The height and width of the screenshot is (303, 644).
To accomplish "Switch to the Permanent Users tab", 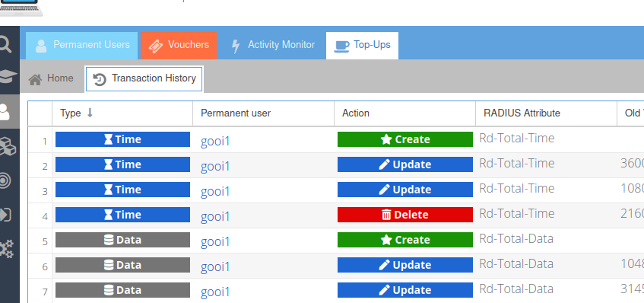I will [81, 45].
